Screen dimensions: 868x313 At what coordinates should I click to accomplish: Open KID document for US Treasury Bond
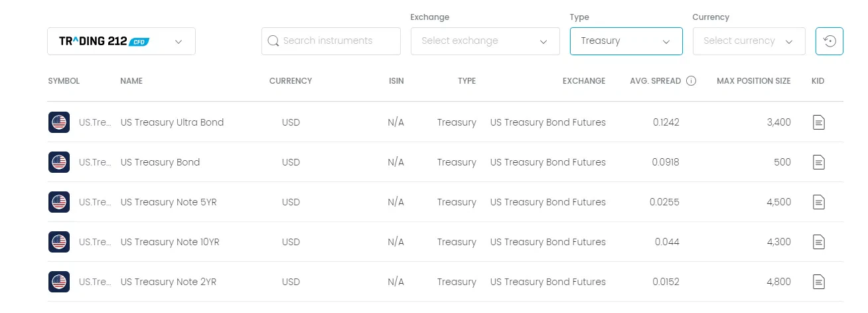tap(819, 162)
